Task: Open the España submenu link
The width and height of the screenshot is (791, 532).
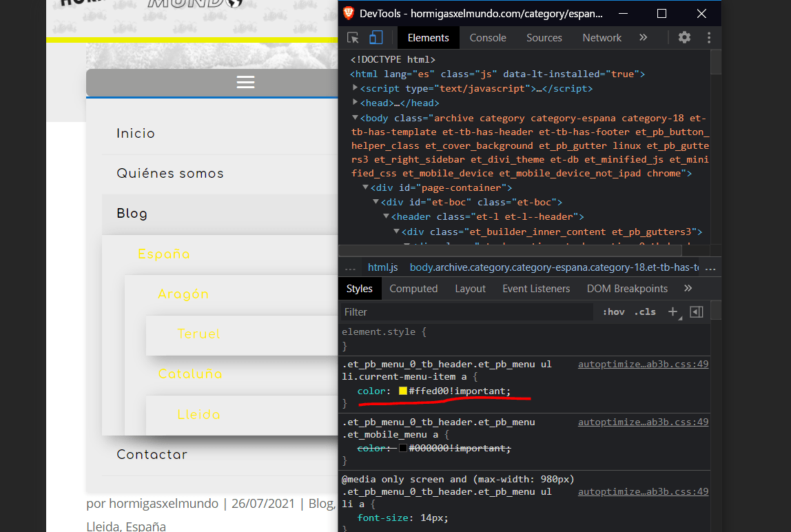Action: click(x=164, y=254)
